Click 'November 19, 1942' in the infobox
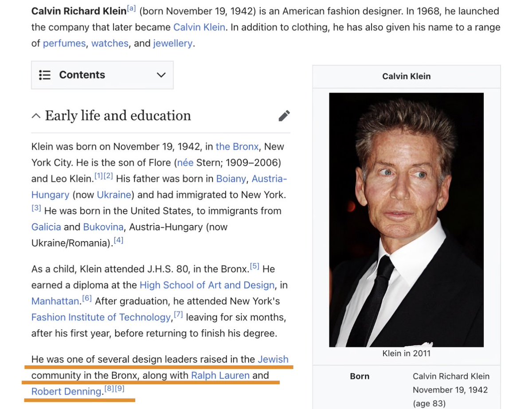 (450, 390)
